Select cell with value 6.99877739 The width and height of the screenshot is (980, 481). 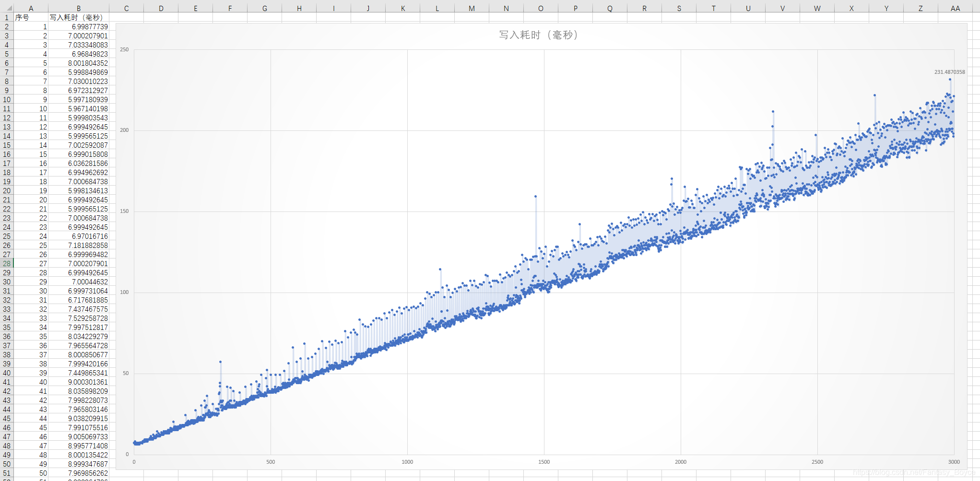pos(79,26)
